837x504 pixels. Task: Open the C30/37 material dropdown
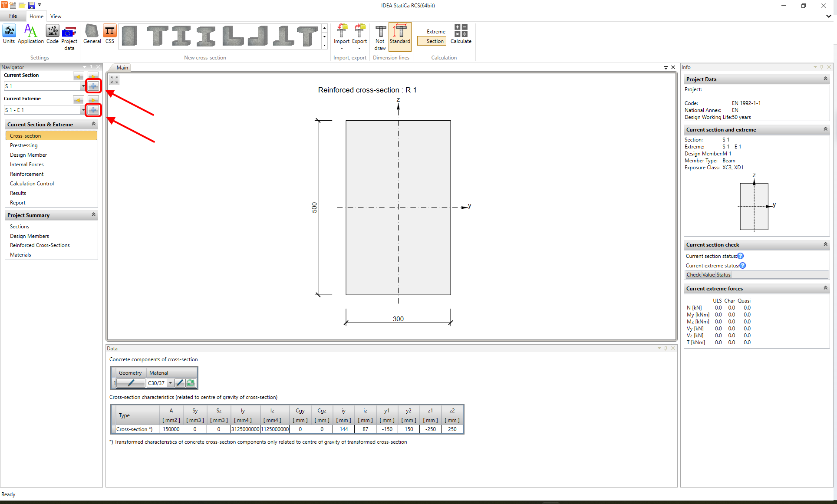pos(170,383)
